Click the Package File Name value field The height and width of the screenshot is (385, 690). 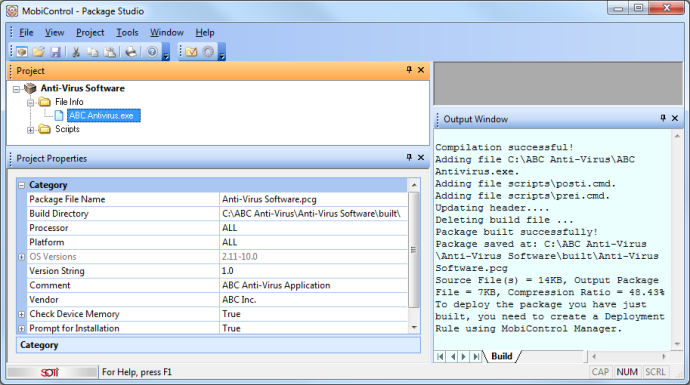(313, 199)
